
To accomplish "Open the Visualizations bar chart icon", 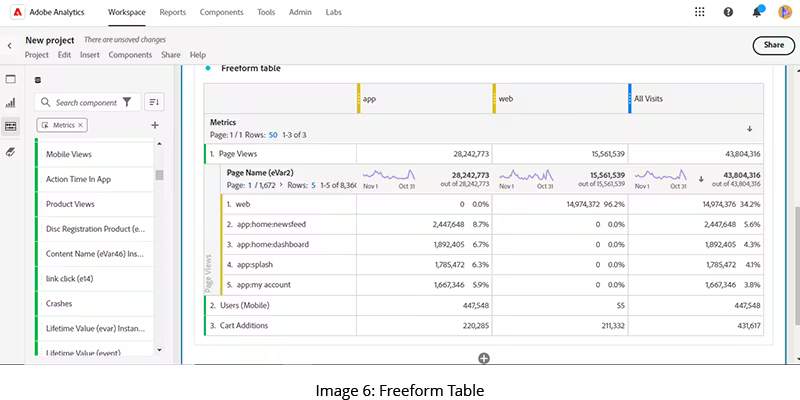I will click(x=10, y=103).
